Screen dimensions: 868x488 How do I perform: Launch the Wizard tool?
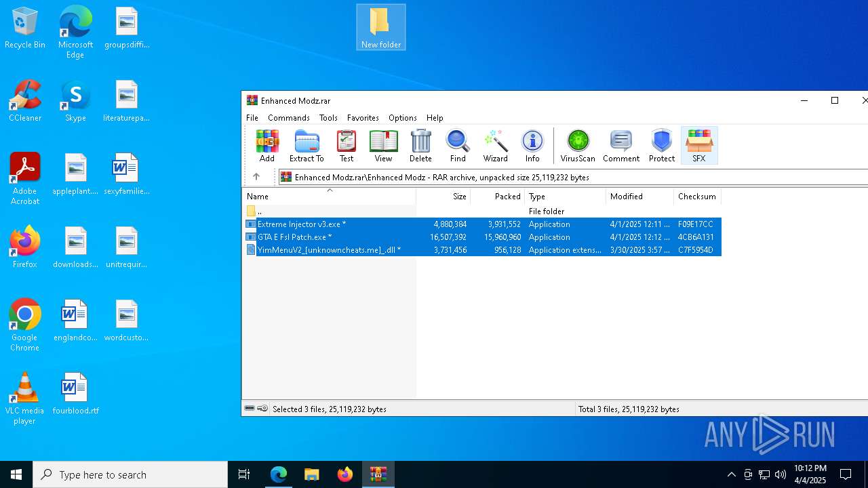pyautogui.click(x=495, y=146)
